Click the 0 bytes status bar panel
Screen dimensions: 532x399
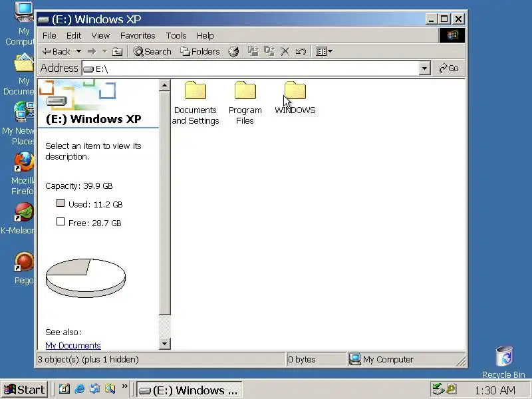tap(315, 359)
